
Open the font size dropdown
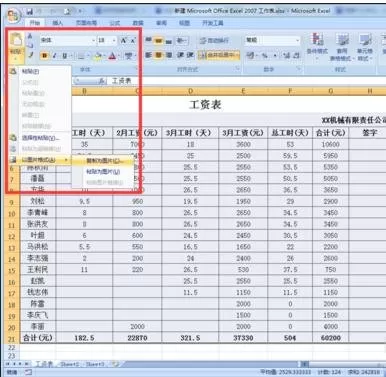point(114,41)
